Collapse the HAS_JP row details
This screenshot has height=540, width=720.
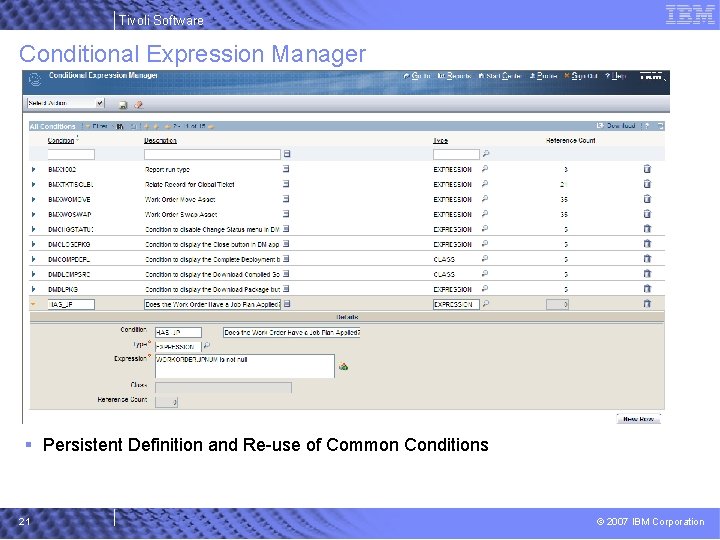click(x=34, y=304)
